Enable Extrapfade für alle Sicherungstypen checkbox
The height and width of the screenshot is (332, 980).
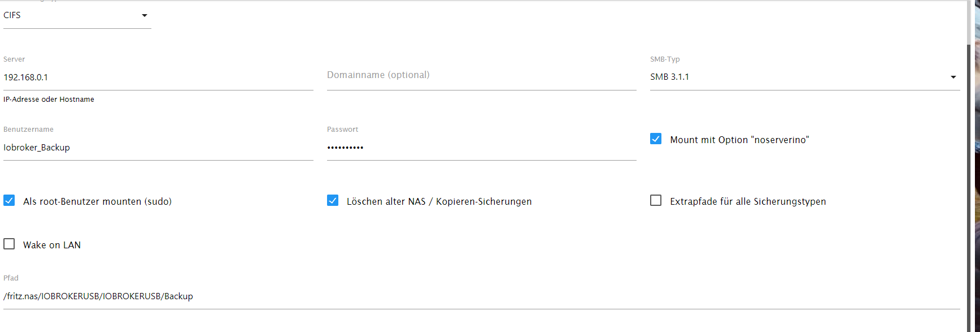pos(656,201)
